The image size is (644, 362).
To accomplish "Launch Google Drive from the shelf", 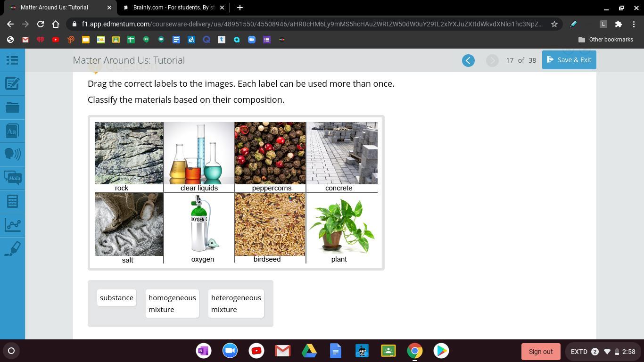I will [309, 351].
